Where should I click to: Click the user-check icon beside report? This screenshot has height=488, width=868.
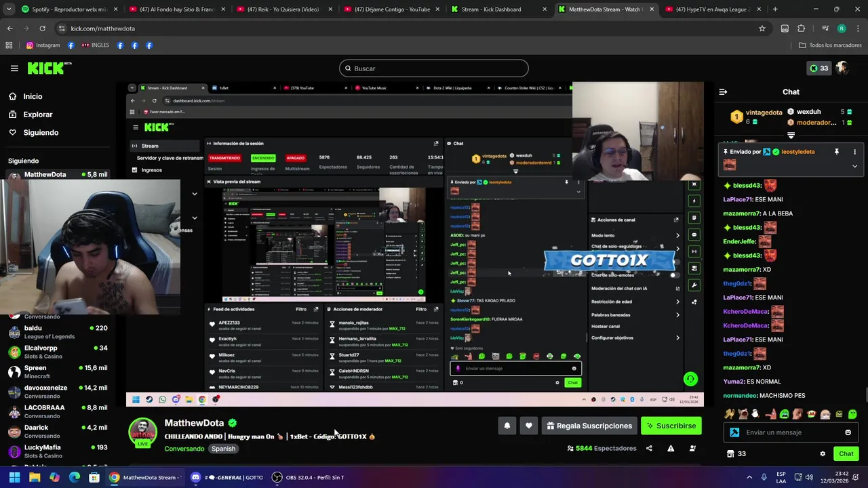click(692, 448)
